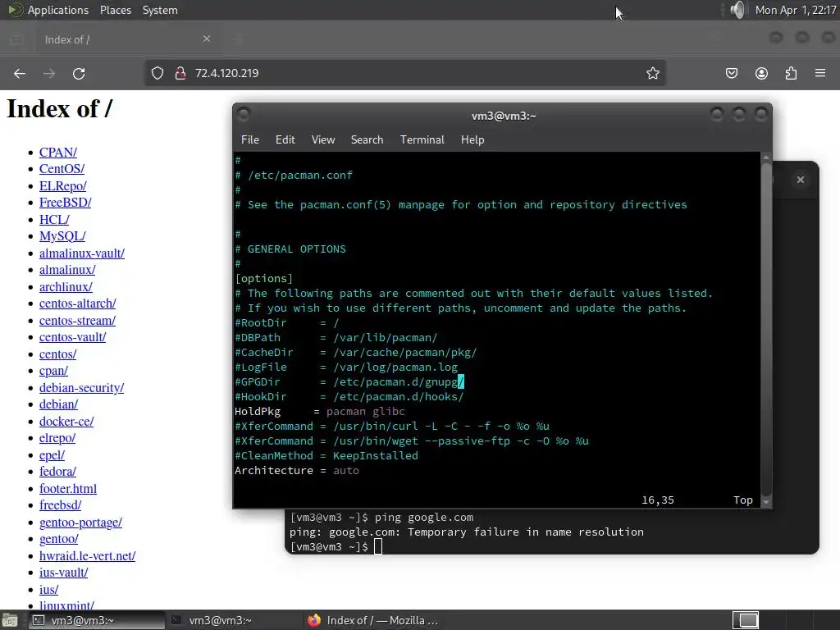This screenshot has height=630, width=840.
Task: Open the Applications menu
Action: pyautogui.click(x=58, y=10)
